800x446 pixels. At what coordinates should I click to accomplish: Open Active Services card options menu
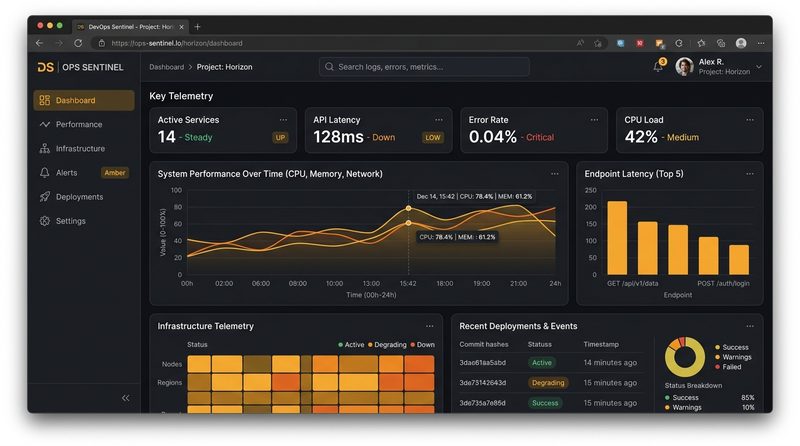tap(283, 120)
